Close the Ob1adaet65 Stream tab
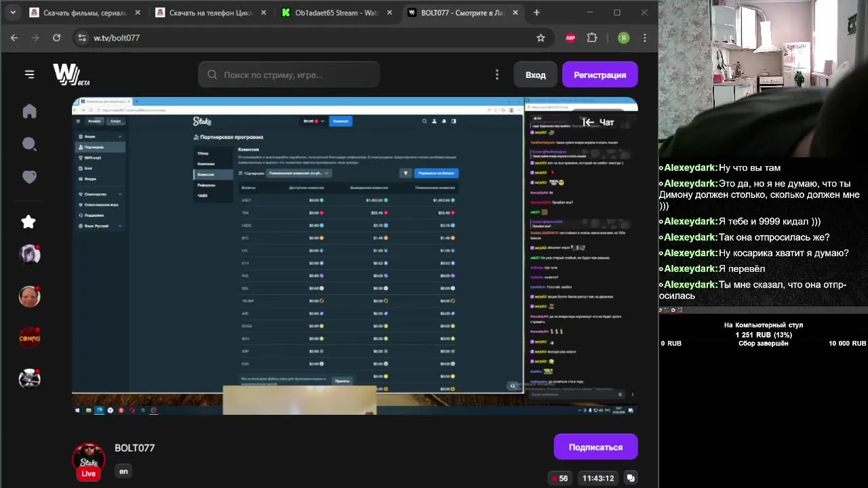This screenshot has width=868, height=488. pyautogui.click(x=390, y=12)
